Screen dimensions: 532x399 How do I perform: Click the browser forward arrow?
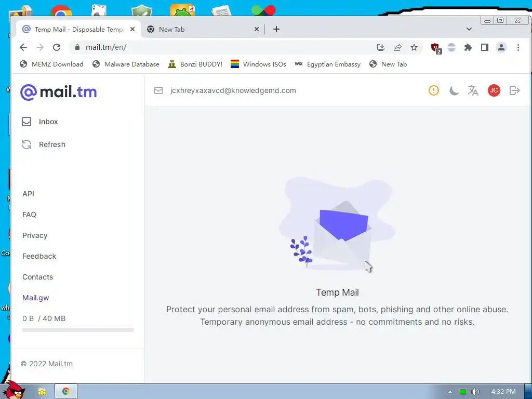point(40,47)
